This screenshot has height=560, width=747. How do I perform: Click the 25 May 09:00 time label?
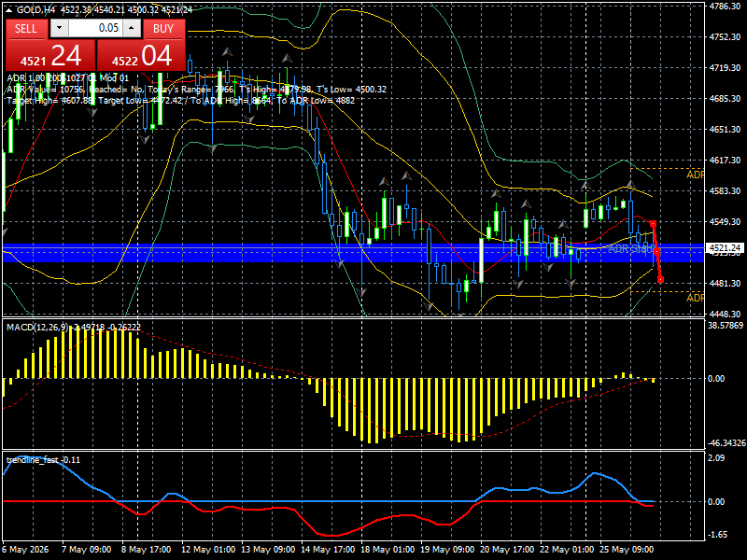(x=627, y=550)
